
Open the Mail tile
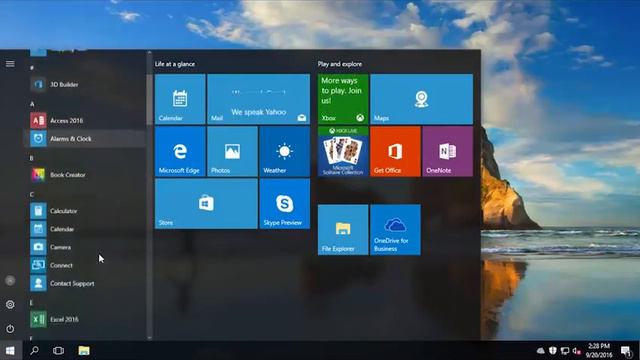[x=258, y=99]
